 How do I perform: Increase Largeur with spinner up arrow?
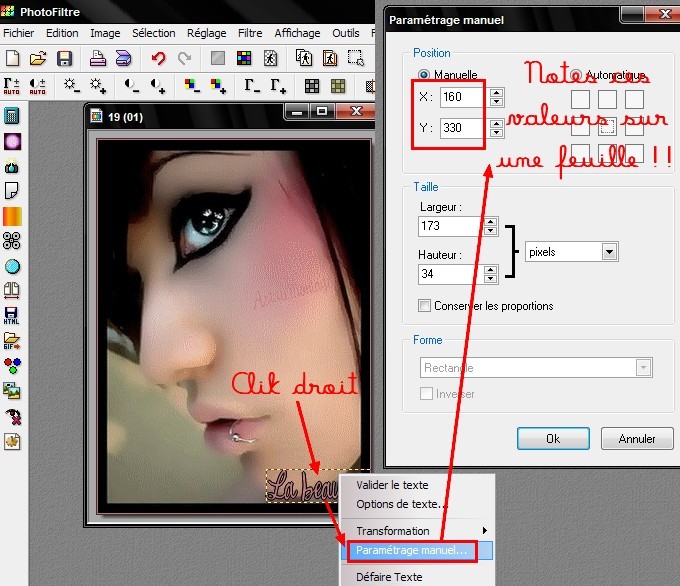[490, 222]
